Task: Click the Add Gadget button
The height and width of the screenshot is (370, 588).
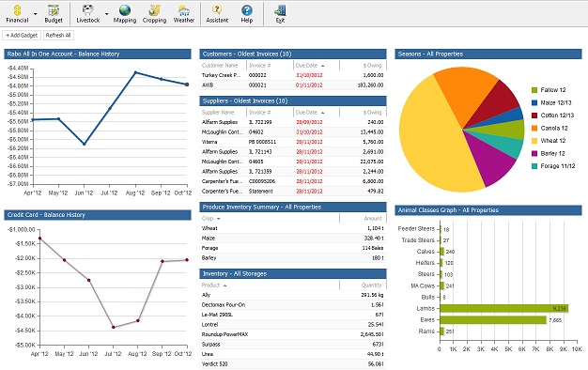Action: point(22,36)
